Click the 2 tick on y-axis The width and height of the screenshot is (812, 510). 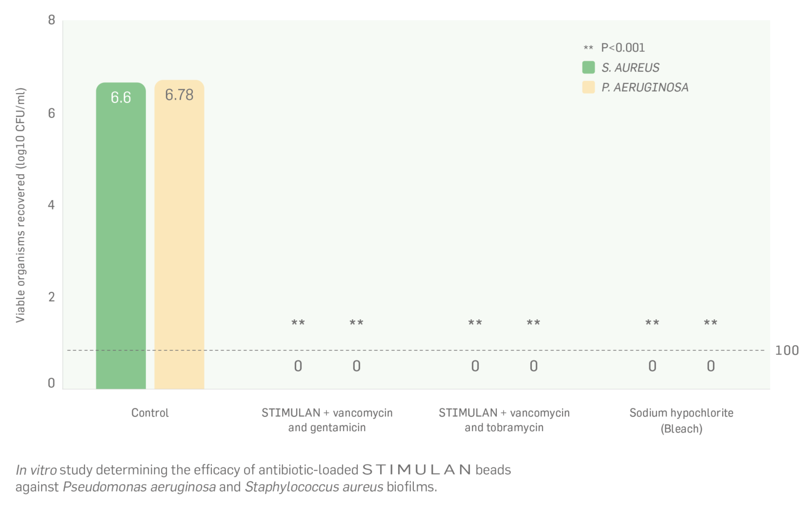51,297
